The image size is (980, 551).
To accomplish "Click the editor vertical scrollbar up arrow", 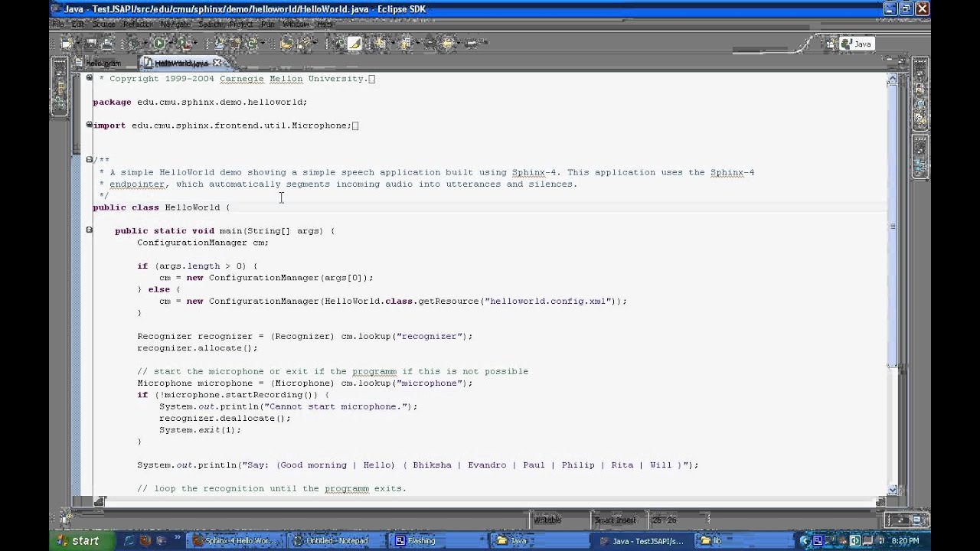I will point(893,79).
